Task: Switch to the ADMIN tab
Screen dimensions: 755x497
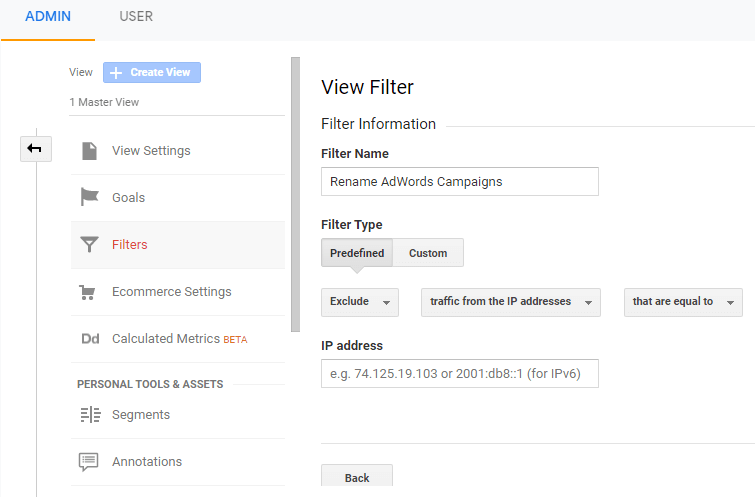Action: [48, 17]
